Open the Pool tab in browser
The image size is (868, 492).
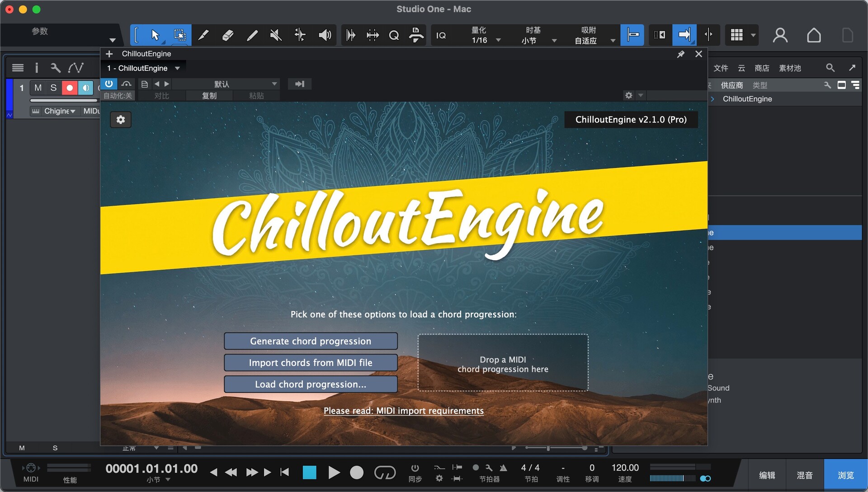point(790,68)
